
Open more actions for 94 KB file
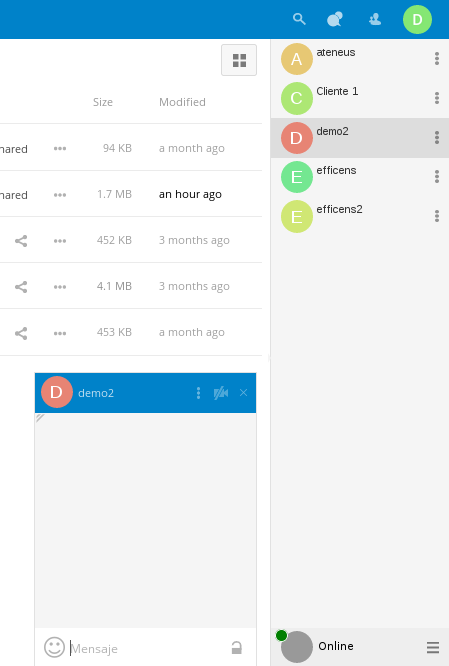tap(60, 148)
